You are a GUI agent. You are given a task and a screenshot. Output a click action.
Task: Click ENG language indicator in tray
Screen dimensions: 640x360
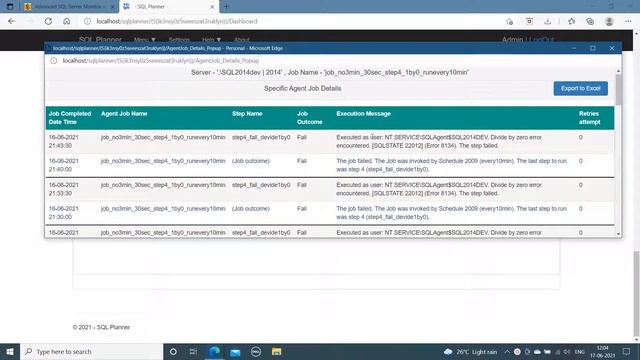[580, 352]
